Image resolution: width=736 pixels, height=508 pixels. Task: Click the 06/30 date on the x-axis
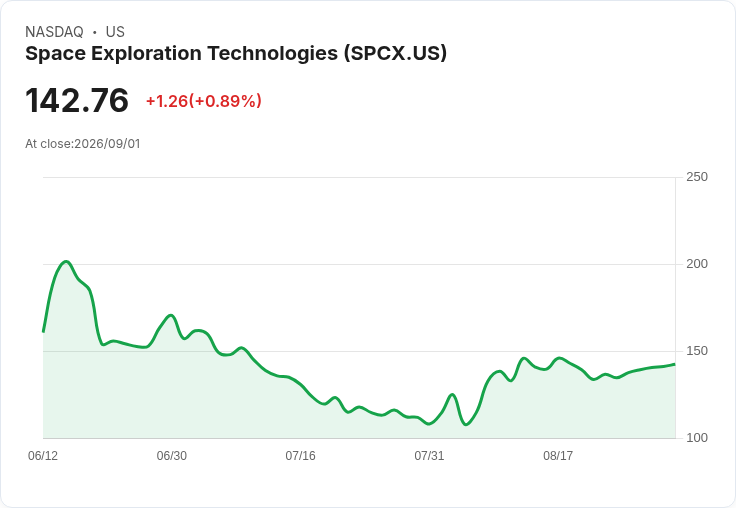[171, 456]
